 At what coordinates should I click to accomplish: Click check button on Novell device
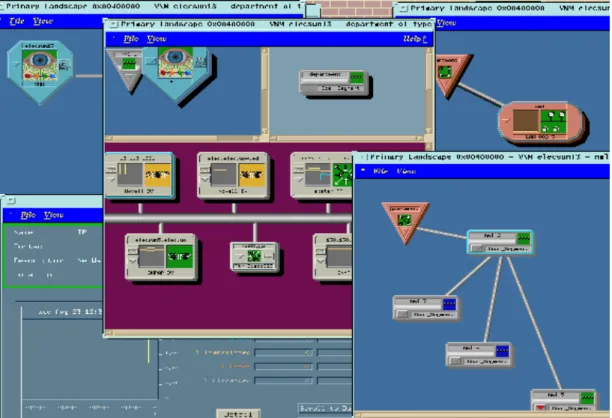111,179
